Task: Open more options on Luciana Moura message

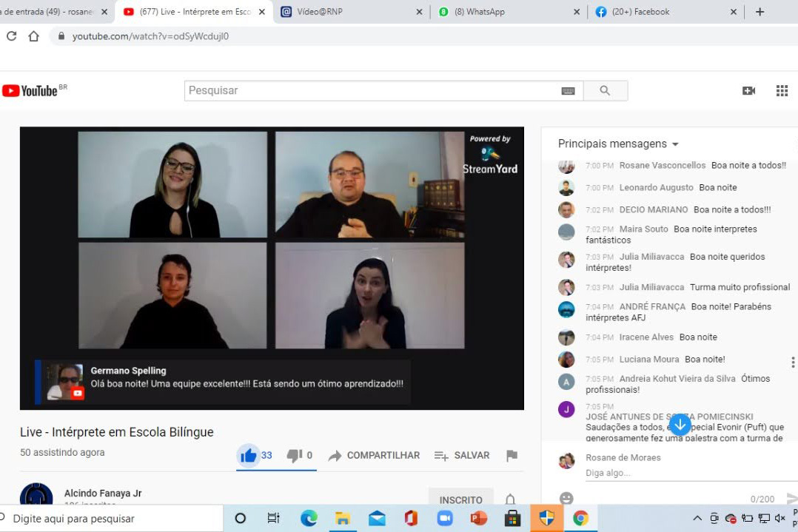Action: pos(792,362)
